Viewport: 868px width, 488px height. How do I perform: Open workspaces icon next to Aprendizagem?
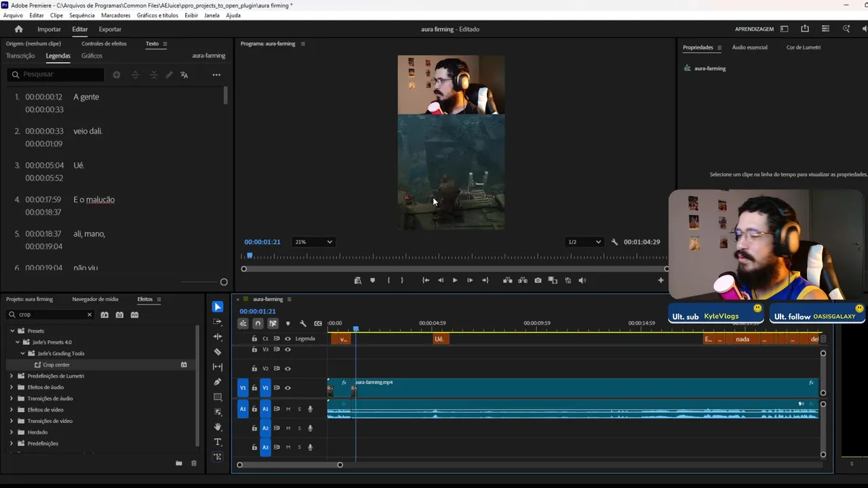[x=784, y=29]
